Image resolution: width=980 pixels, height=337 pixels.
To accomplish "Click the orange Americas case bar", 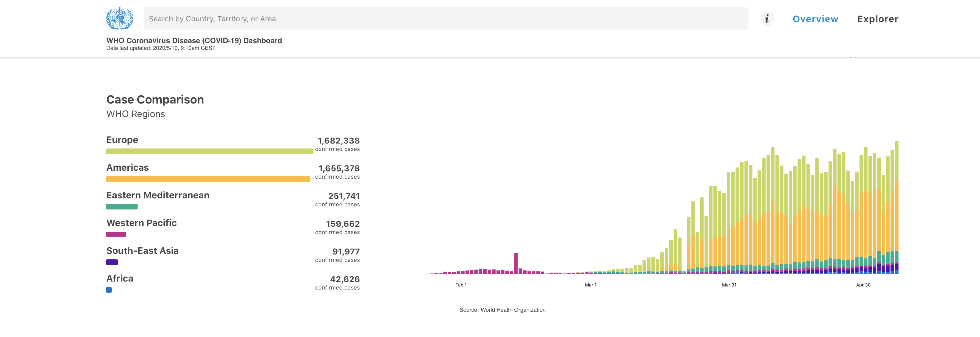I will pyautogui.click(x=208, y=179).
